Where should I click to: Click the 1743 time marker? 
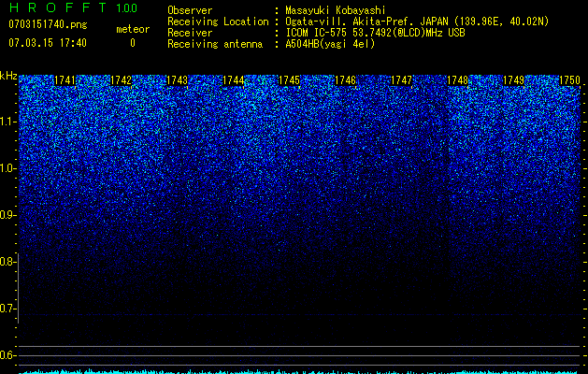pos(177,80)
